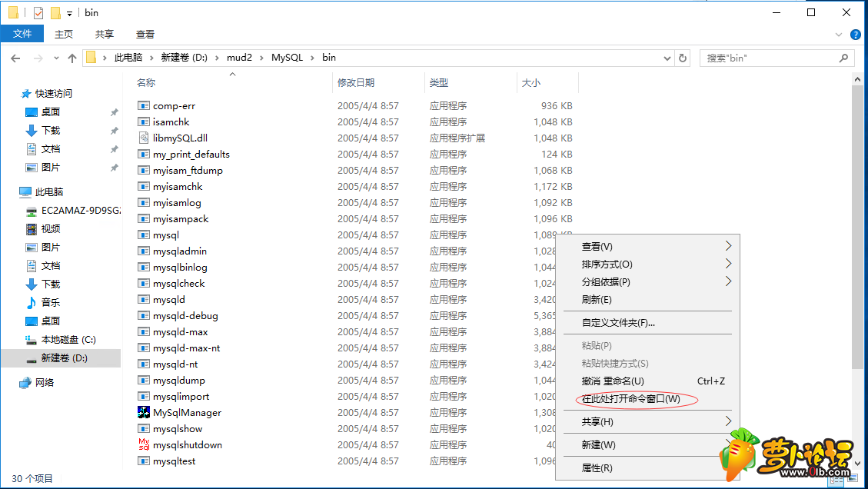The height and width of the screenshot is (489, 868).
Task: Click the Forward navigation arrow
Action: pos(38,58)
